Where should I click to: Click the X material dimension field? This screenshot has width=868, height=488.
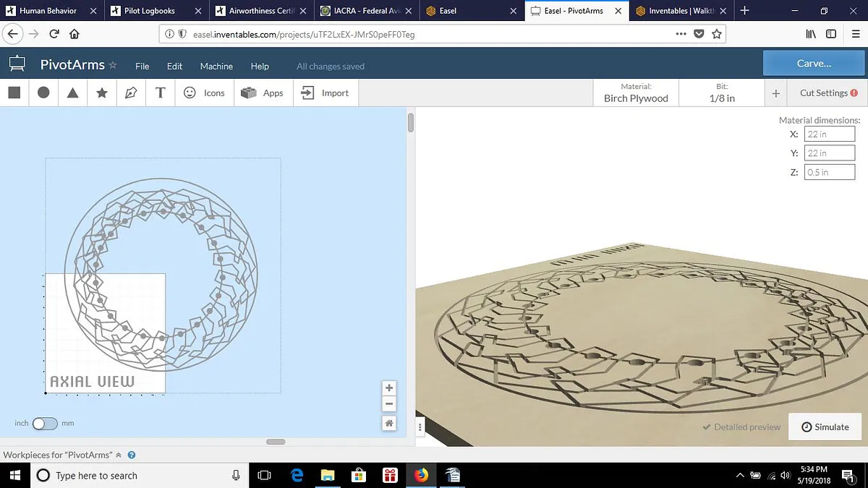click(829, 134)
